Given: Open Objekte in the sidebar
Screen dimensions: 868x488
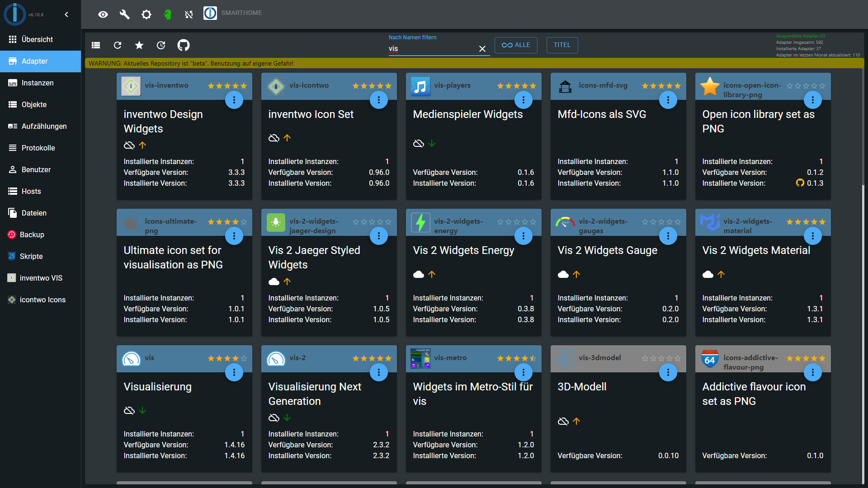Looking at the screenshot, I should coord(41,104).
